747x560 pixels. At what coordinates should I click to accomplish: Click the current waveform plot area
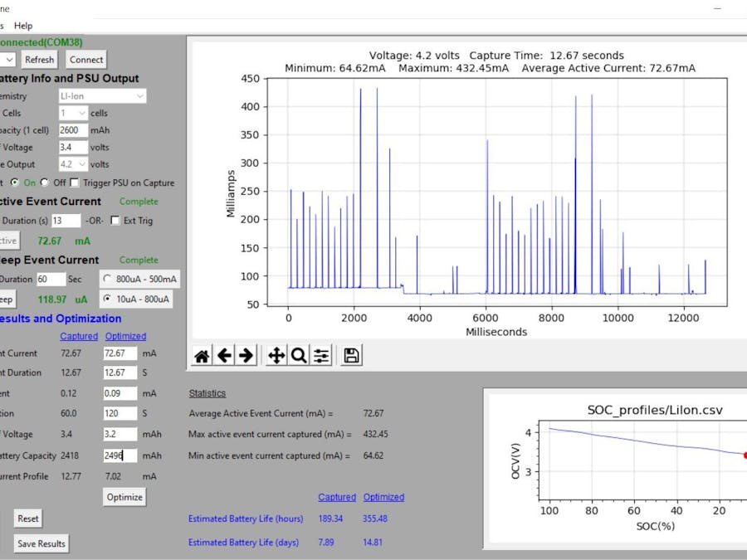[x=497, y=192]
